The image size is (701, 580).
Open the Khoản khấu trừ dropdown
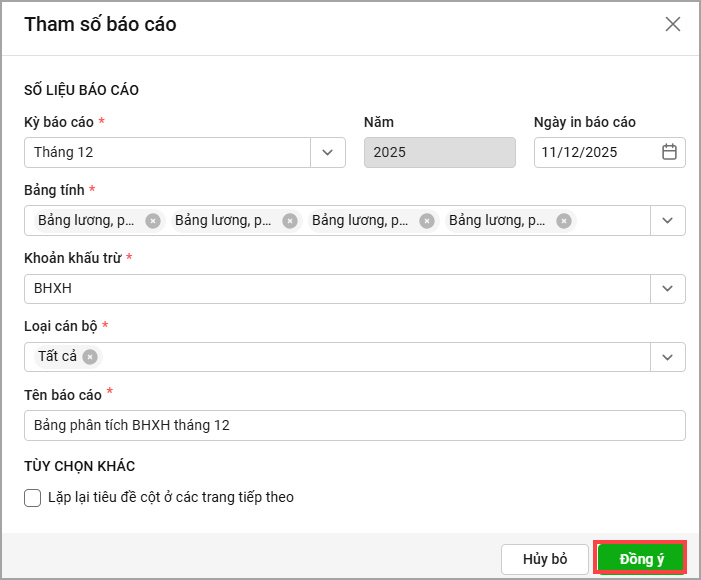pos(668,289)
